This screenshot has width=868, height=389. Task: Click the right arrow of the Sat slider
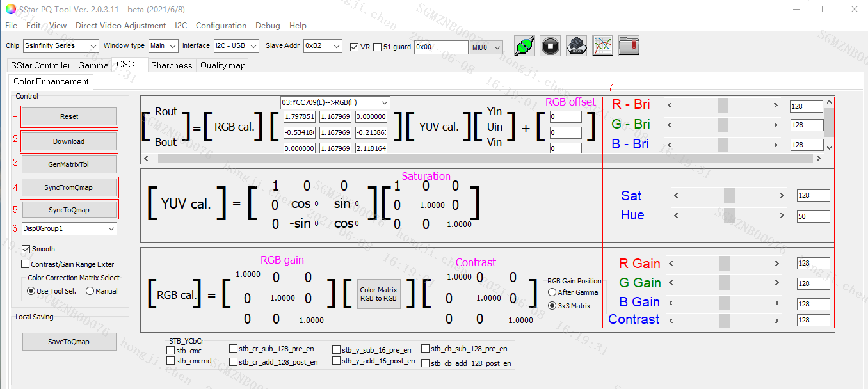click(782, 196)
